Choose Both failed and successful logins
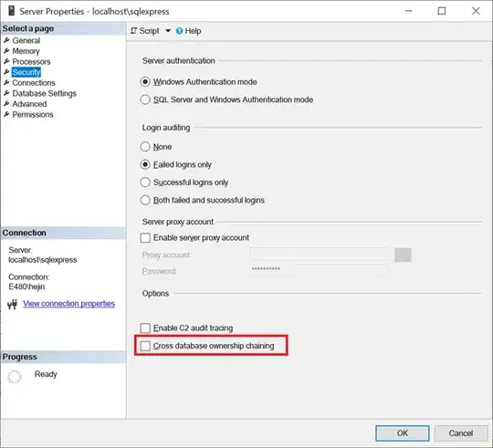Viewport: 493px width, 448px height. tap(145, 200)
